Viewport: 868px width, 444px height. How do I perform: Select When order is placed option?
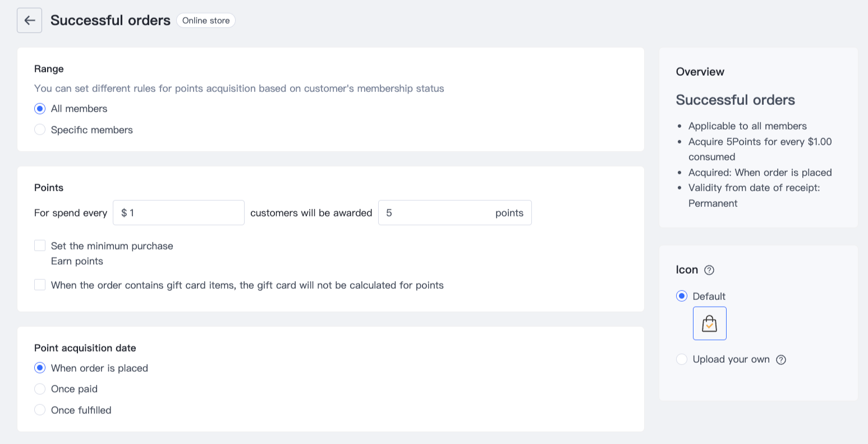[40, 368]
